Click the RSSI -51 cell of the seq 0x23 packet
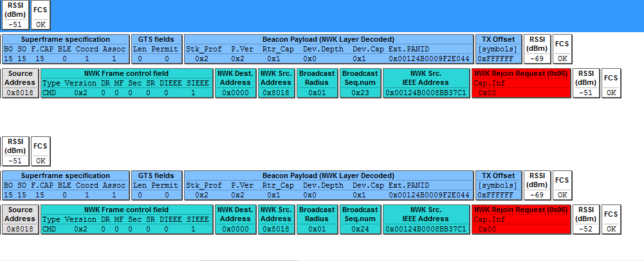Screen dimensions: 644x261 coord(586,84)
